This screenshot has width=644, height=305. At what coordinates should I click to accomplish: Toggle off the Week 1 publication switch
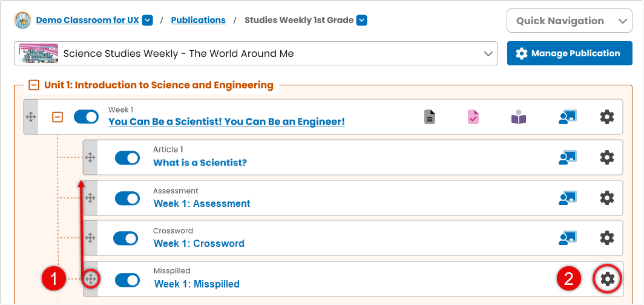click(x=86, y=117)
